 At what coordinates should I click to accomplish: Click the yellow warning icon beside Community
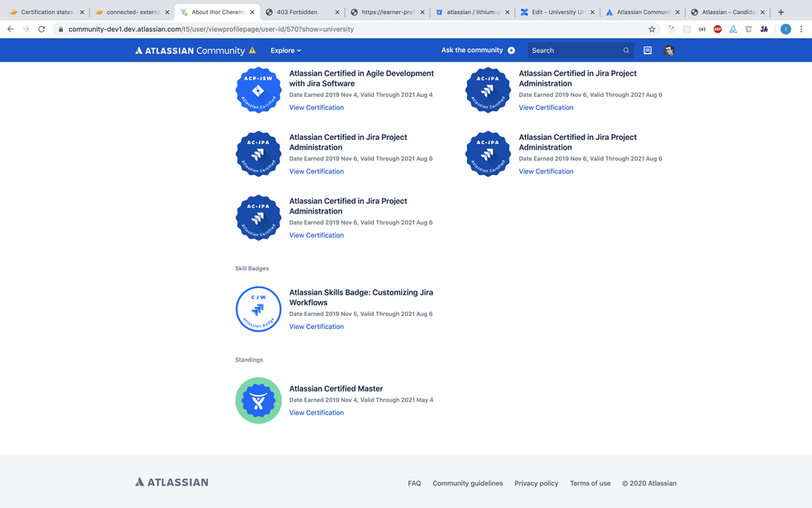click(252, 50)
